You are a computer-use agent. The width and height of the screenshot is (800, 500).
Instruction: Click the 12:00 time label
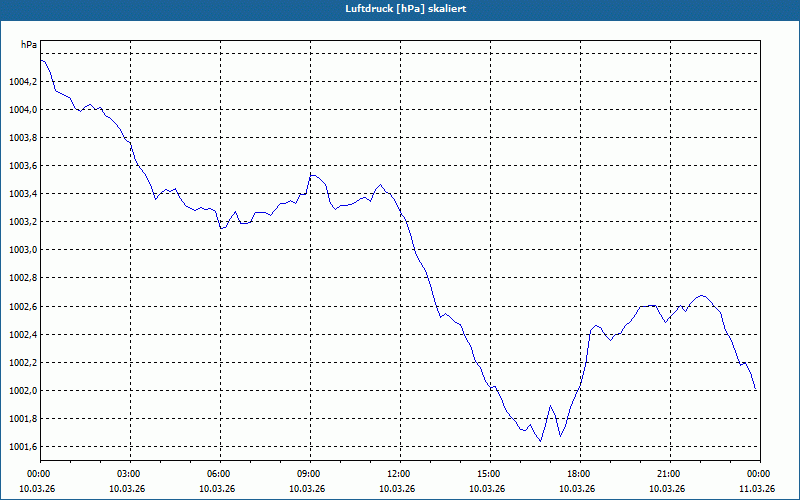[400, 474]
